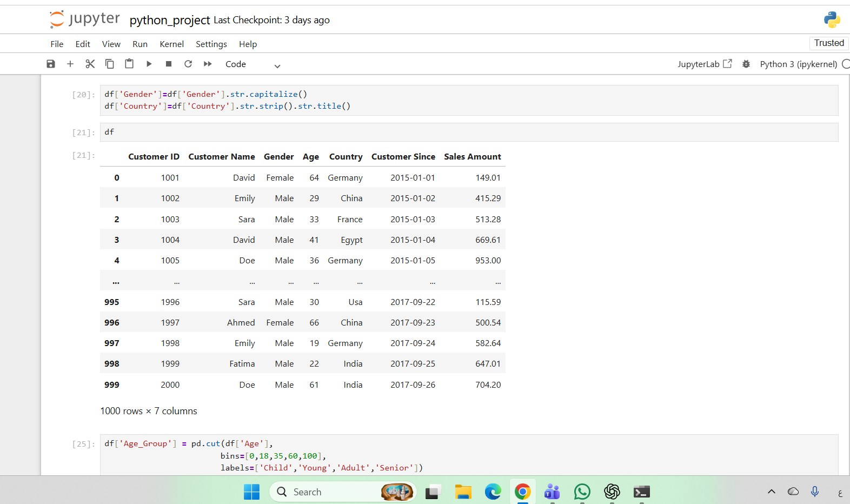This screenshot has height=504, width=850.
Task: Open notebook in JupyterLab
Action: (x=704, y=64)
